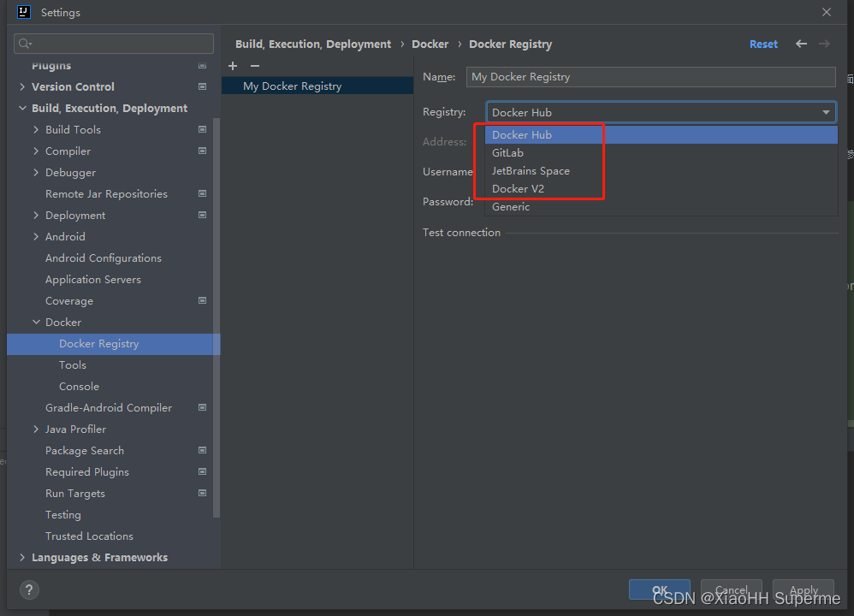Click the forward arrow navigation icon

pyautogui.click(x=823, y=44)
